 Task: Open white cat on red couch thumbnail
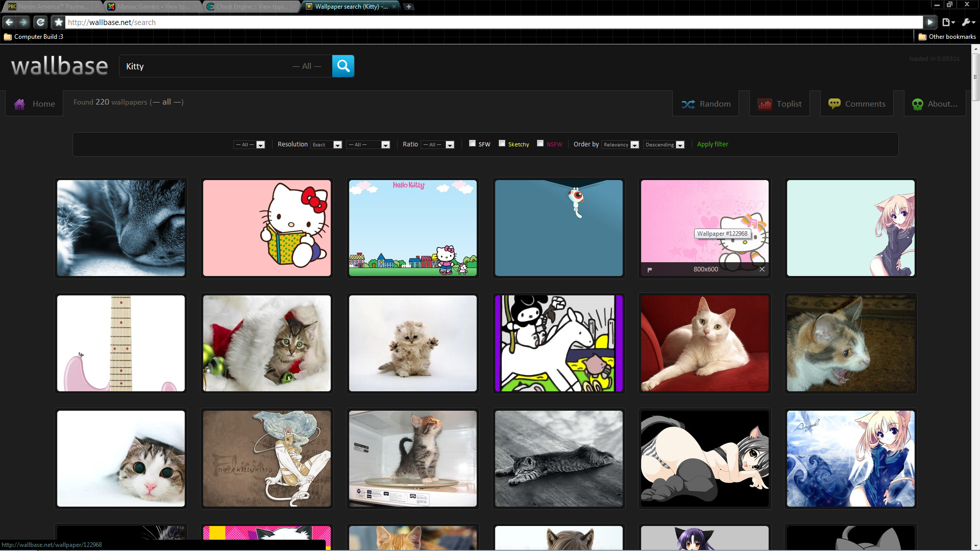tap(705, 343)
